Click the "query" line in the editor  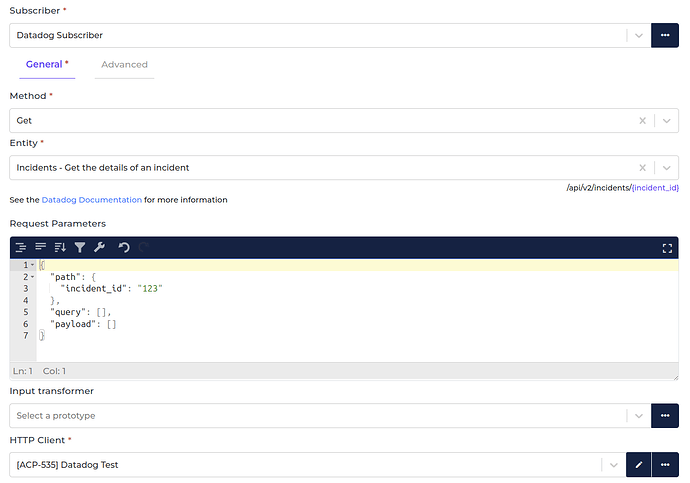pyautogui.click(x=81, y=312)
